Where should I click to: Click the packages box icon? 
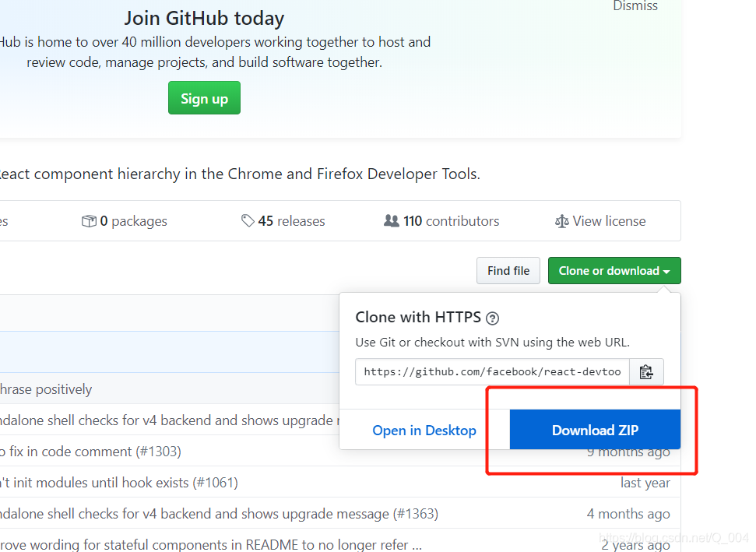89,221
